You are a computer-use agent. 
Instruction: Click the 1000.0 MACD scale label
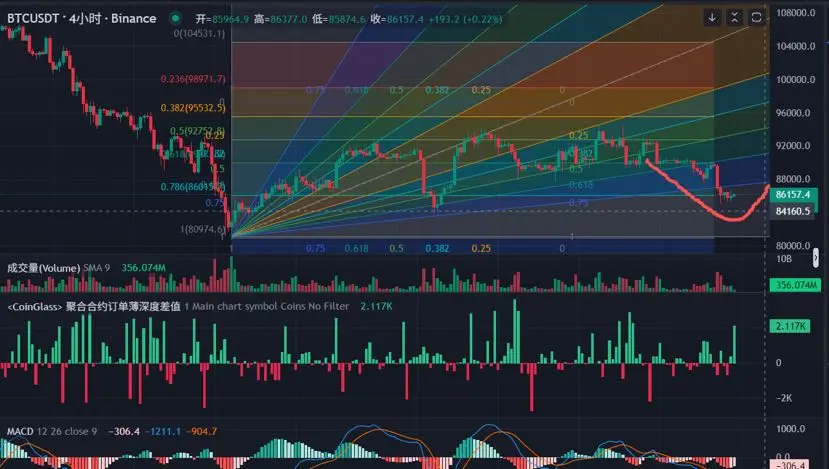[x=791, y=429]
